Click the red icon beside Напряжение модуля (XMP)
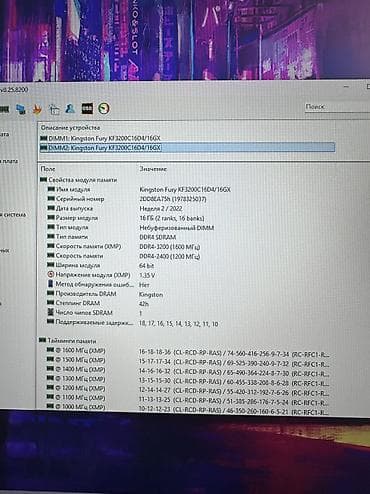The height and width of the screenshot is (494, 370). coord(51,275)
